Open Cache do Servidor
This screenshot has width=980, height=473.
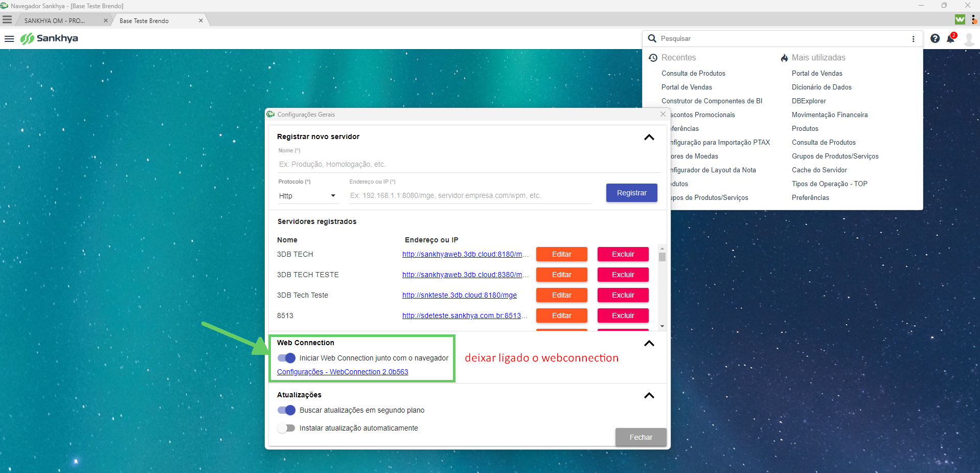coord(819,170)
